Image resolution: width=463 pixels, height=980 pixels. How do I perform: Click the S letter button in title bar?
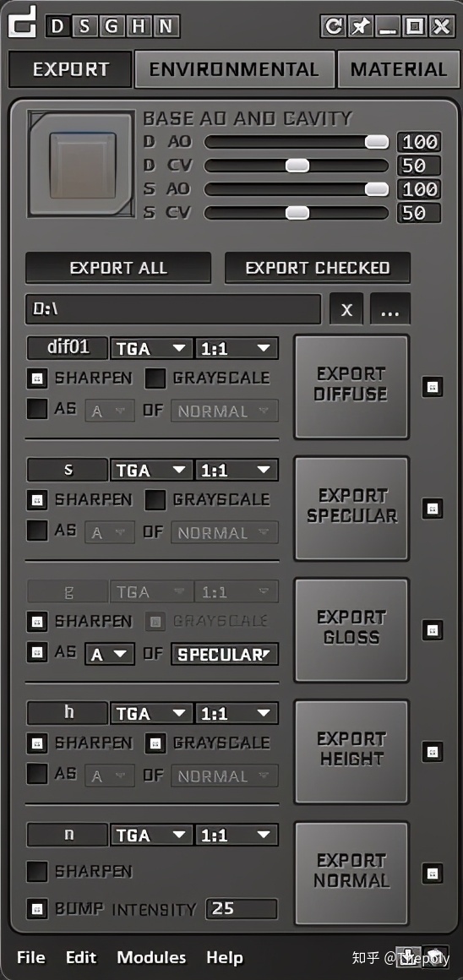84,26
